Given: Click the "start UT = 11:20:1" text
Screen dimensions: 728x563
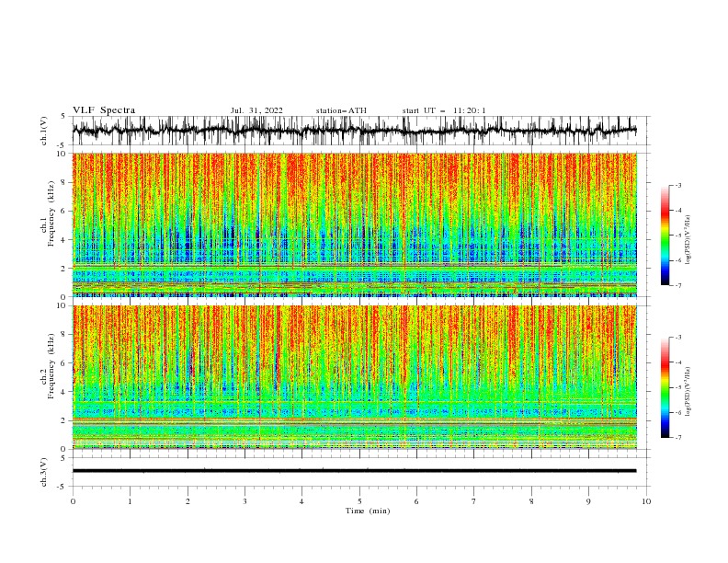Looking at the screenshot, I should (x=444, y=110).
